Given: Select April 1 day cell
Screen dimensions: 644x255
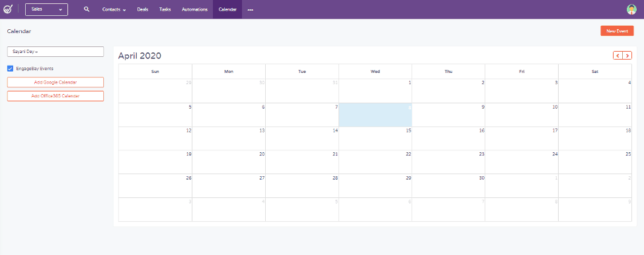Looking at the screenshot, I should point(376,91).
